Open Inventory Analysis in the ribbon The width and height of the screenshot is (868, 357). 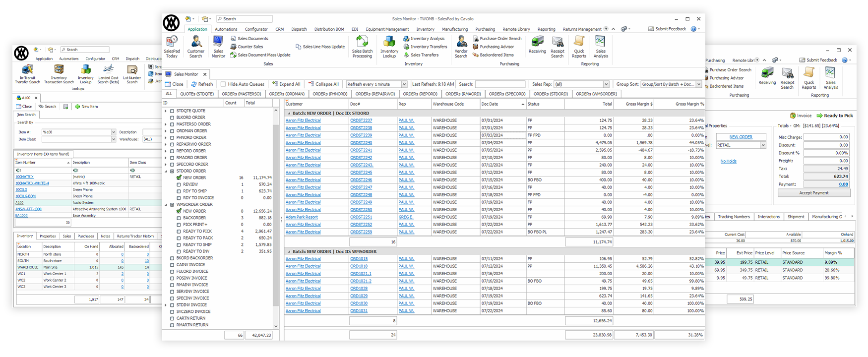[x=424, y=39]
